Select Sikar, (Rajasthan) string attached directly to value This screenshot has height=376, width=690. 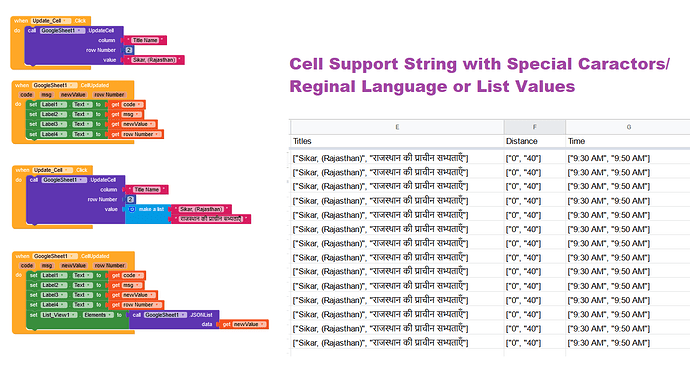click(x=154, y=60)
